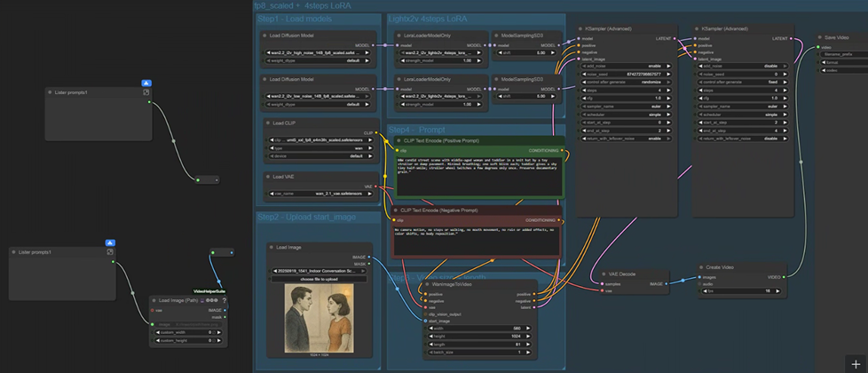Toggle add_noise on the second KSampler (Advanced)
Image resolution: width=868 pixels, height=373 pixels.
738,65
